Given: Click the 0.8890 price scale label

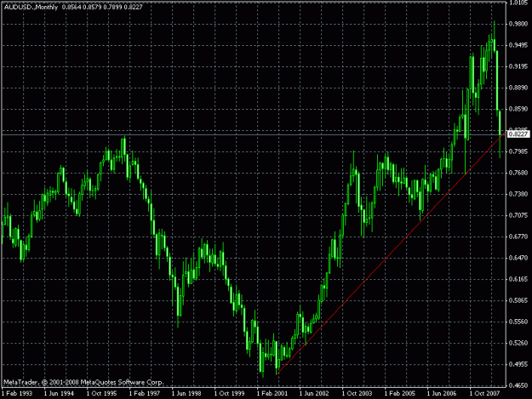Looking at the screenshot, I should (x=518, y=88).
